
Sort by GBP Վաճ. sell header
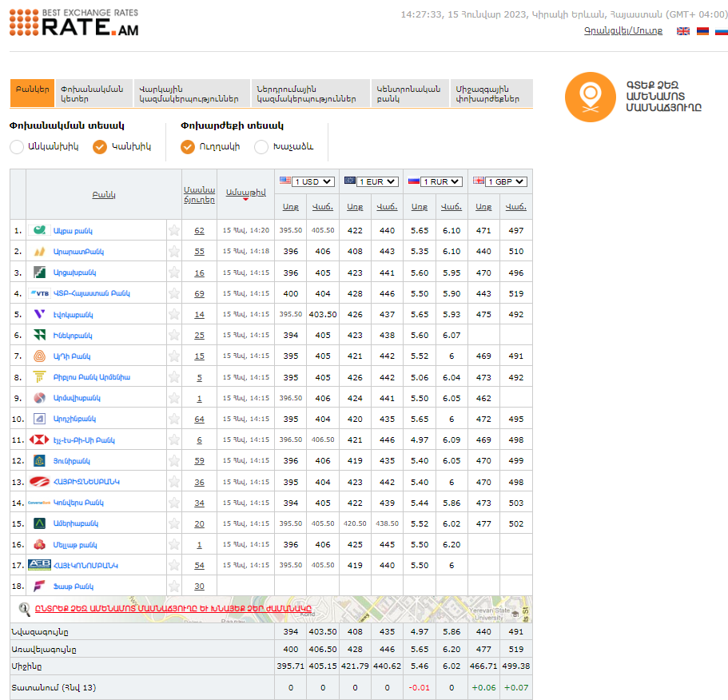515,207
